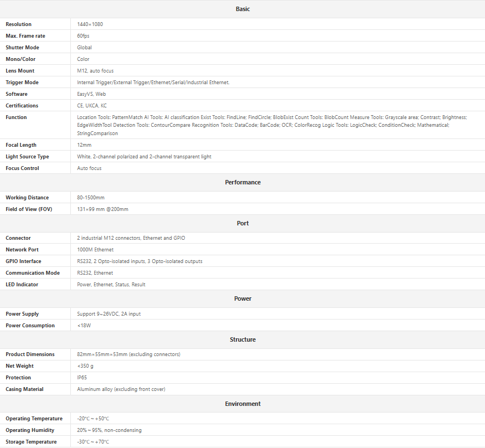Click the Basic section header

(242, 9)
